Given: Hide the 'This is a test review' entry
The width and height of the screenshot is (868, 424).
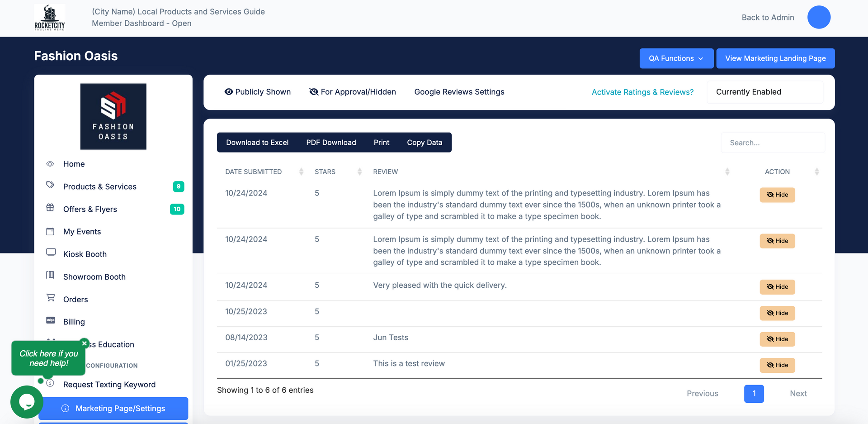Looking at the screenshot, I should [777, 365].
